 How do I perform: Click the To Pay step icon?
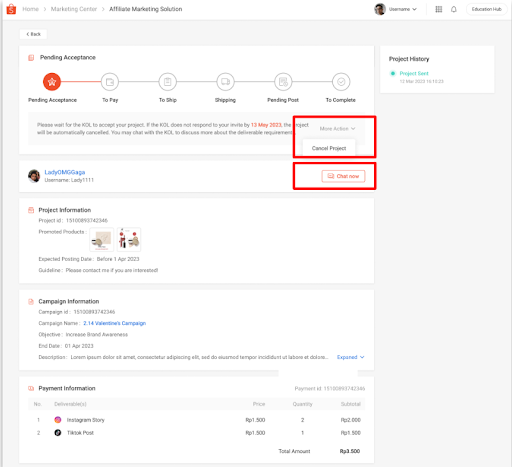pos(110,82)
